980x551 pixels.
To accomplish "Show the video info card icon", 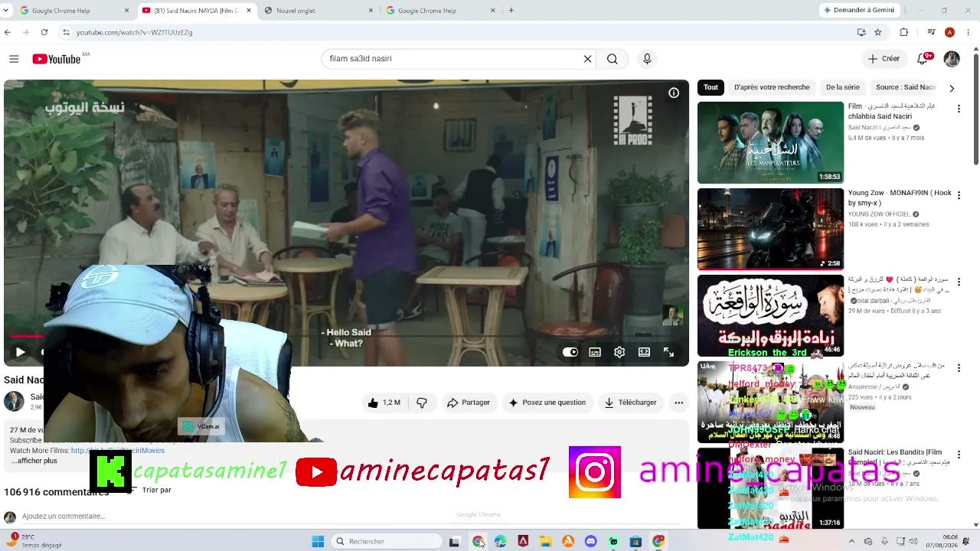I will click(x=674, y=93).
